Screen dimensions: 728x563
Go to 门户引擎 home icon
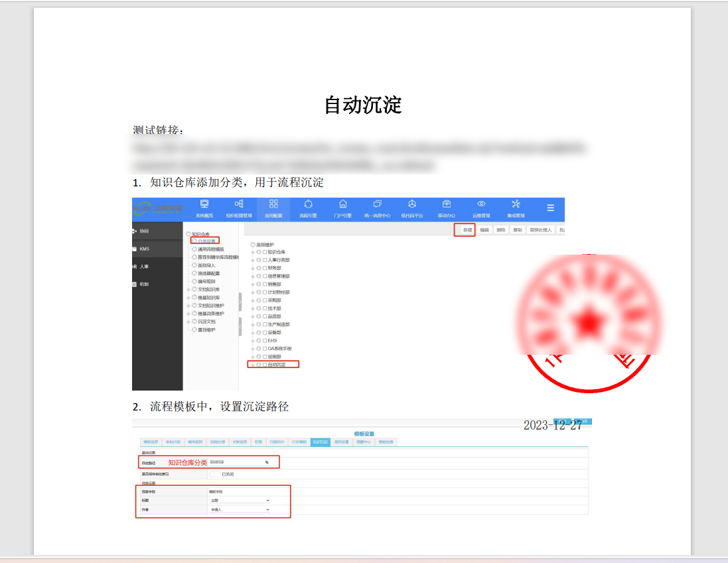click(x=342, y=204)
